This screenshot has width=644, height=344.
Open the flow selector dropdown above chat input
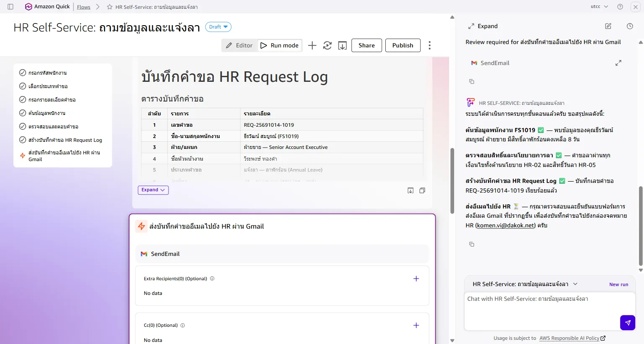pyautogui.click(x=575, y=284)
